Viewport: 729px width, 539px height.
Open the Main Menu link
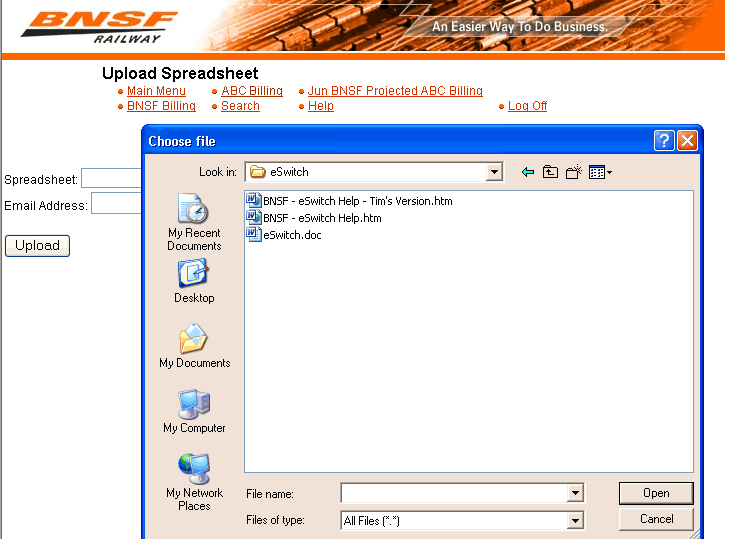coord(156,91)
